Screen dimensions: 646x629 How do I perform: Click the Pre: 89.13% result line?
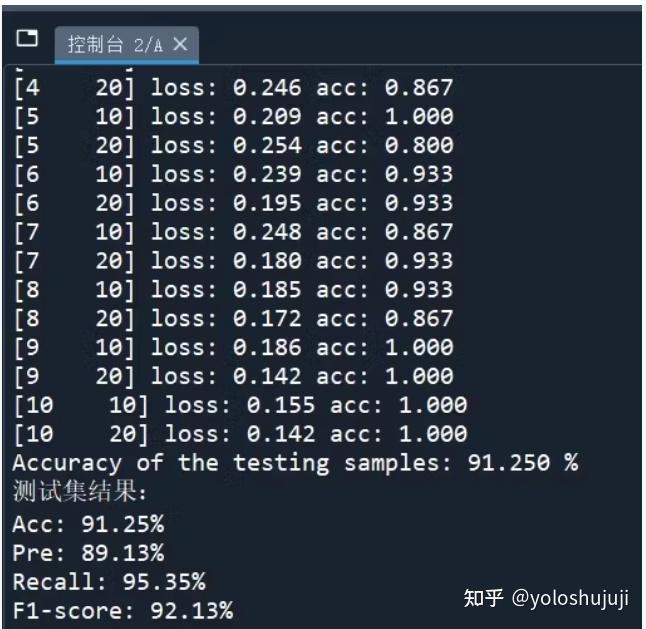(x=88, y=554)
